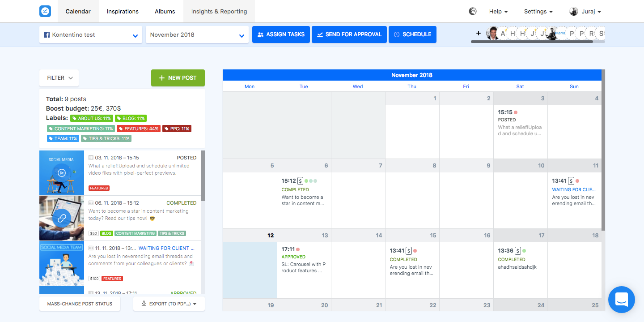Switch to the Calendar tab
The image size is (644, 322).
pyautogui.click(x=78, y=11)
